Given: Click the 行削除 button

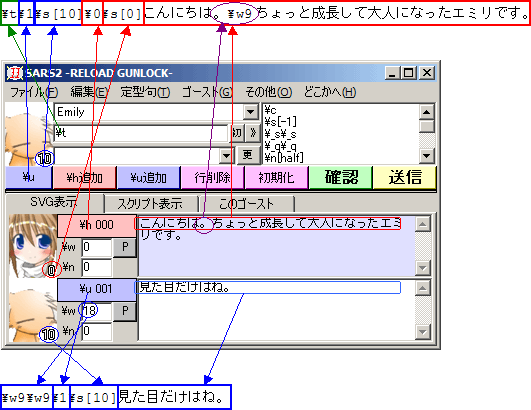Looking at the screenshot, I should [x=212, y=177].
